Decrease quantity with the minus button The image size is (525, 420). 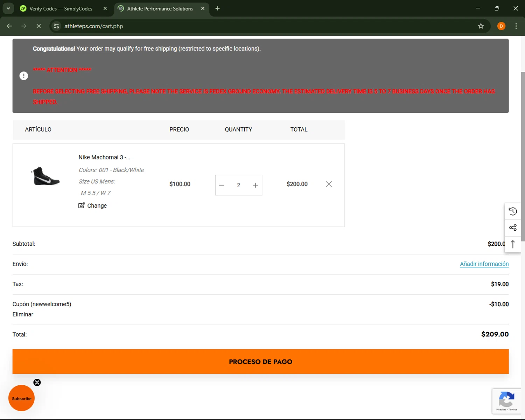click(222, 185)
